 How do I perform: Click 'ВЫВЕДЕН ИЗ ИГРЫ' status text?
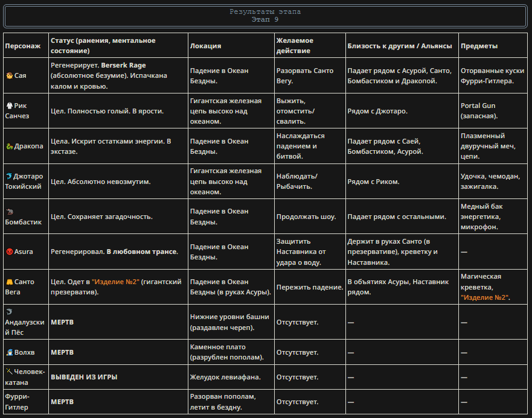pyautogui.click(x=84, y=377)
